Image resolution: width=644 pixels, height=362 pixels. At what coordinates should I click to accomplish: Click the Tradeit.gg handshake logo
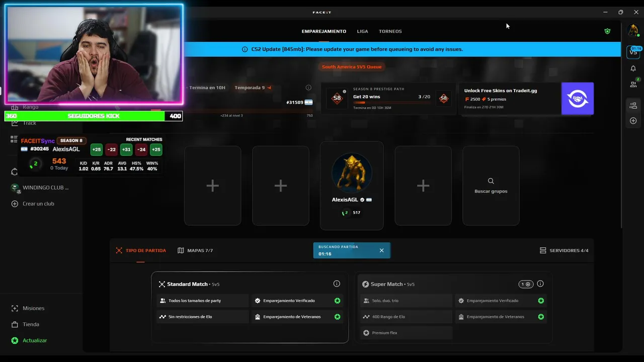(x=578, y=99)
